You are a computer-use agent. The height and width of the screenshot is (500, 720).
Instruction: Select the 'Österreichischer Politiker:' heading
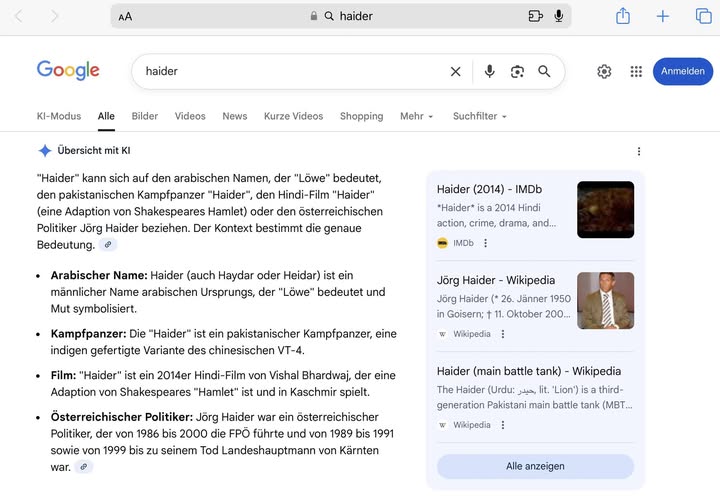tap(122, 417)
